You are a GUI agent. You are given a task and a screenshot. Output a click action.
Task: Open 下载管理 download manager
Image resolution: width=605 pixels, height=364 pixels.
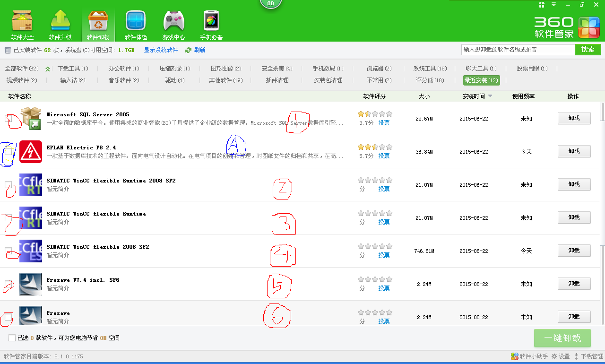[x=588, y=356]
